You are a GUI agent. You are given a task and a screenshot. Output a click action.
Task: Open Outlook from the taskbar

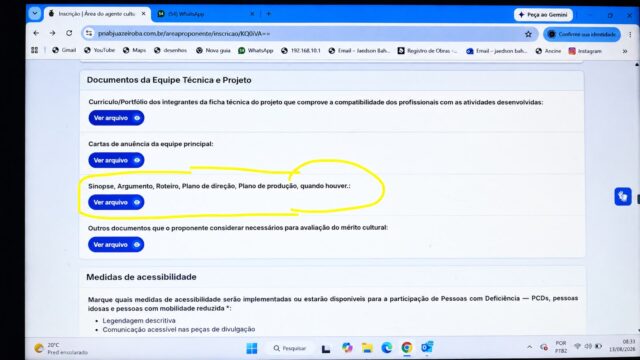tap(427, 348)
